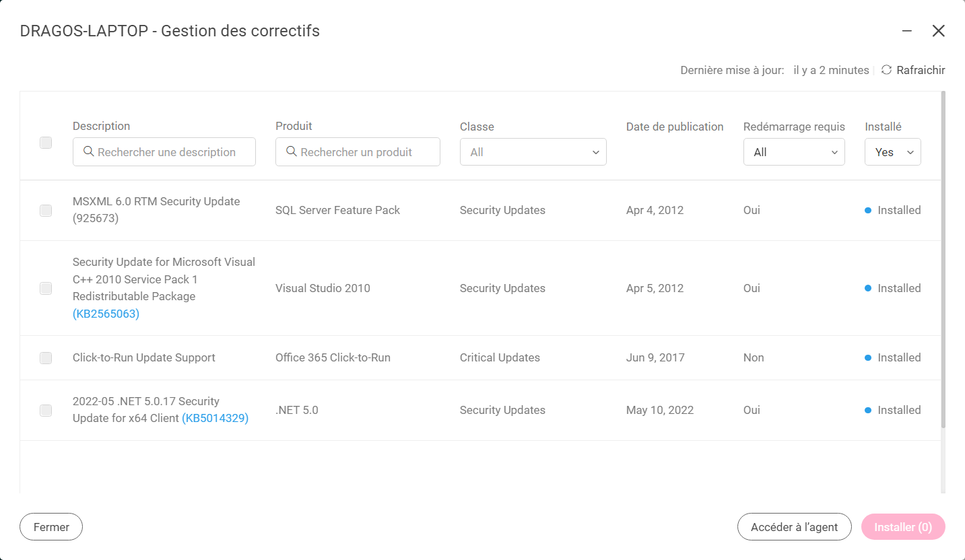Open the KB2565063 link
This screenshot has height=560, width=965.
click(x=106, y=314)
